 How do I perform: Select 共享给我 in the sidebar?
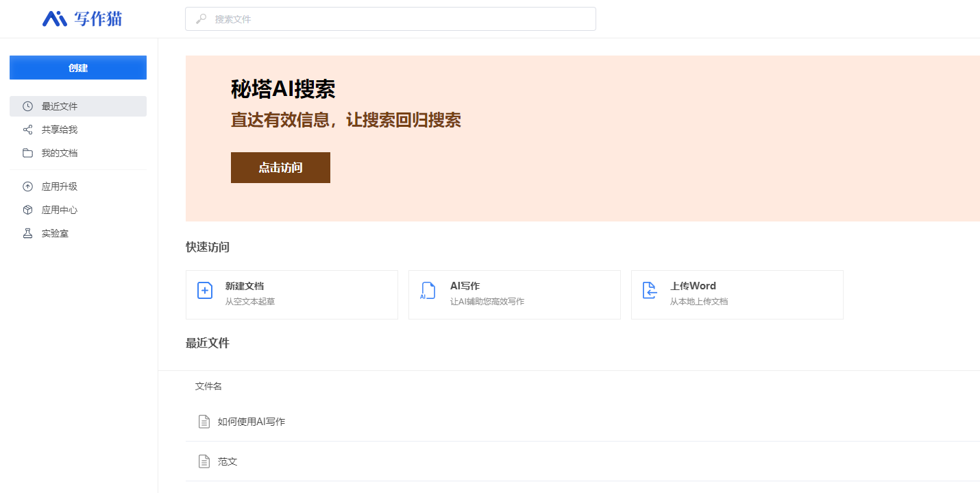tap(78, 130)
